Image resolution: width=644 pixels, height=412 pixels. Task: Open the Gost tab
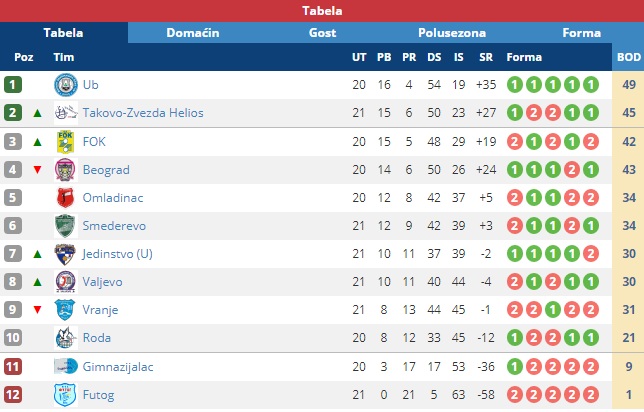coord(322,33)
